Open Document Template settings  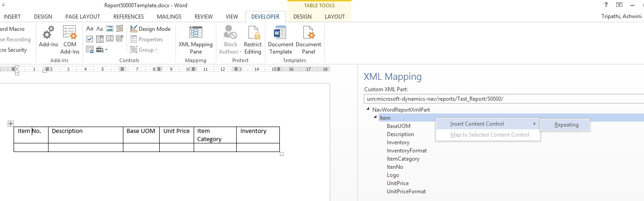point(281,39)
